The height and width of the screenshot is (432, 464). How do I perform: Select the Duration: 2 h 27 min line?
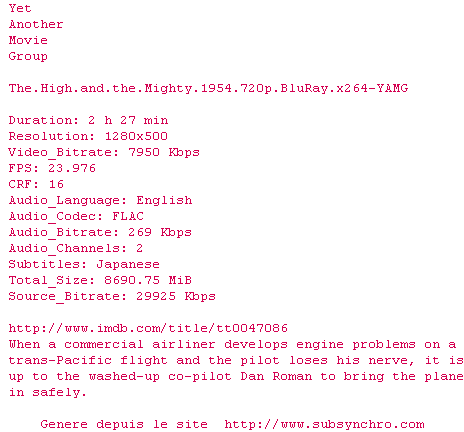88,120
